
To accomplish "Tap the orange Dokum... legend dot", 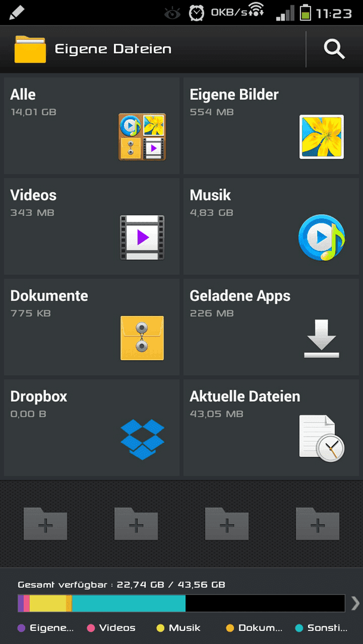I will [230, 628].
